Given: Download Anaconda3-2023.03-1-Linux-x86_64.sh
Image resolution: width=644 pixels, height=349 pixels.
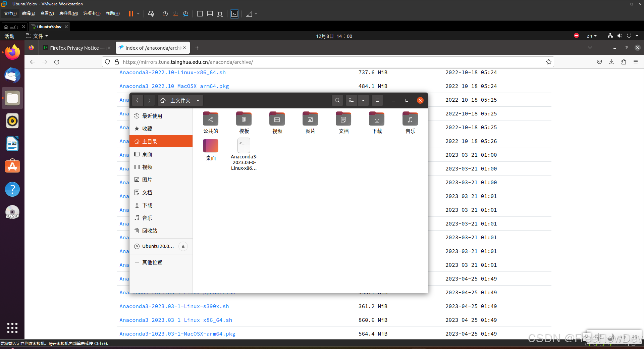Looking at the screenshot, I should click(x=175, y=320).
